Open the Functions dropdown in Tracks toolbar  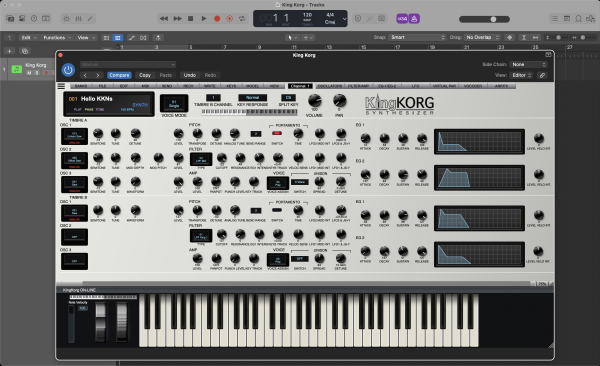click(57, 38)
